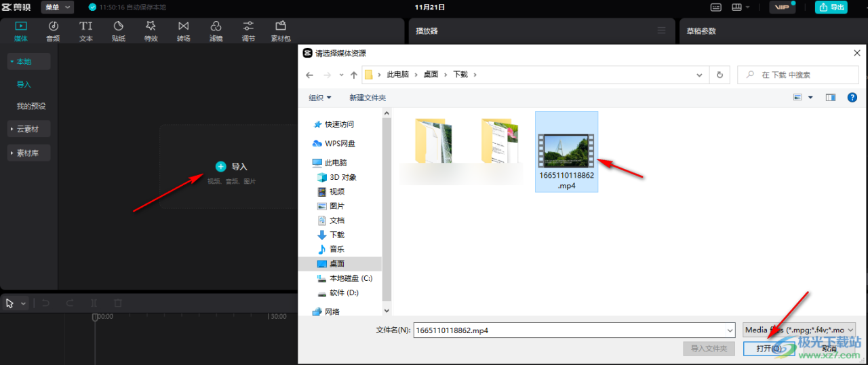Open the 菜单 dropdown in Jianying title bar
Viewport: 868px width, 365px height.
pyautogui.click(x=58, y=7)
